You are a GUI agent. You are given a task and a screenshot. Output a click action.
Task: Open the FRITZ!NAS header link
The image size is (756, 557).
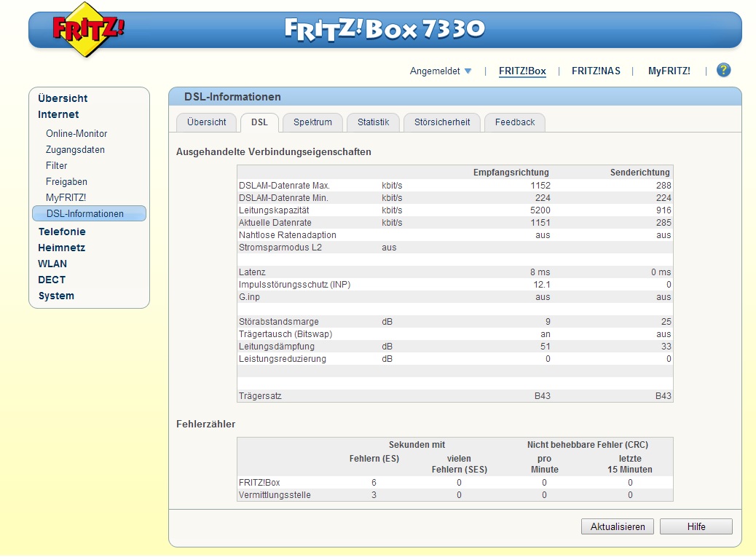[x=596, y=71]
